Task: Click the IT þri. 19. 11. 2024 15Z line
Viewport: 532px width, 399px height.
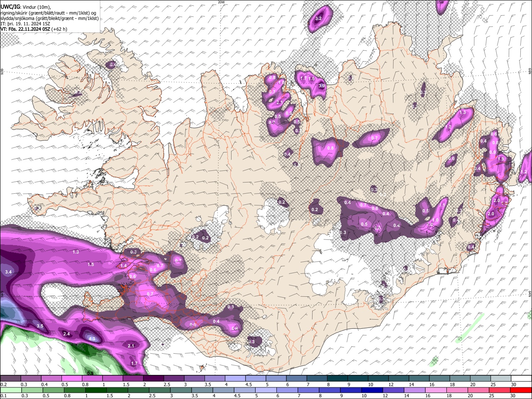Action: tap(25, 24)
